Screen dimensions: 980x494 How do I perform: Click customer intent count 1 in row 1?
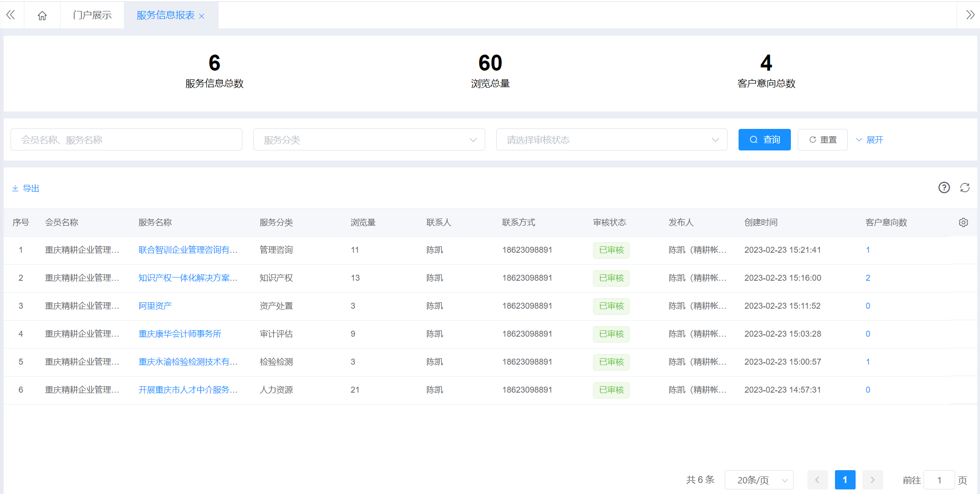coord(868,250)
